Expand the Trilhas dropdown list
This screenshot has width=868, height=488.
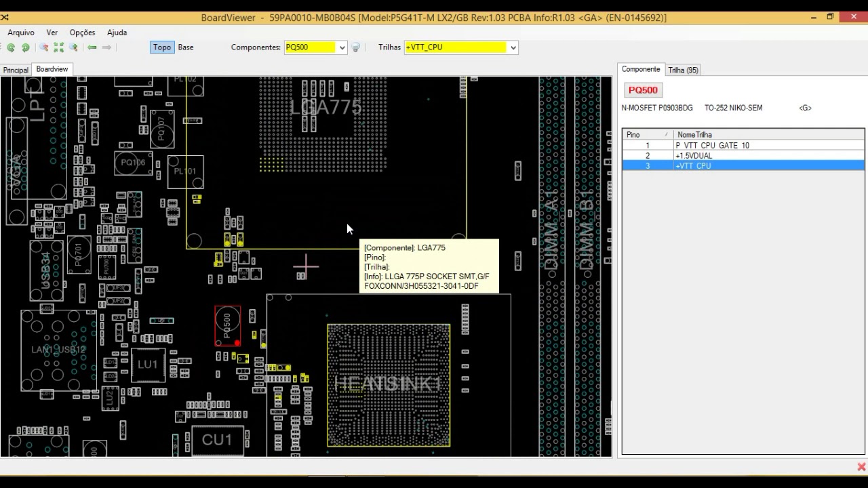tap(513, 47)
